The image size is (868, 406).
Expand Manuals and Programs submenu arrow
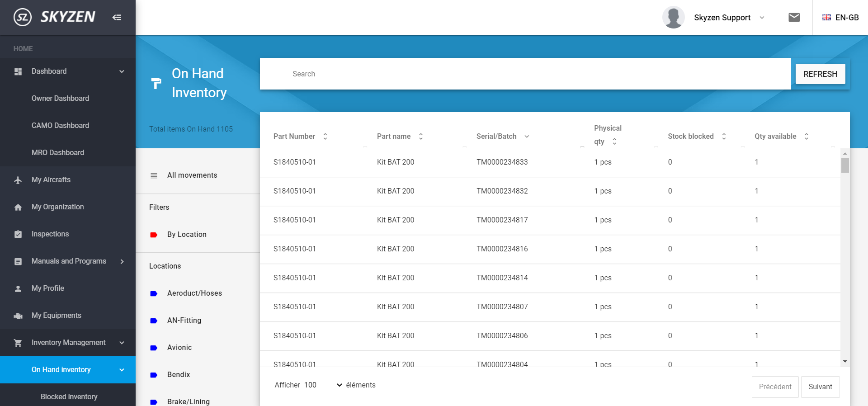tap(122, 261)
